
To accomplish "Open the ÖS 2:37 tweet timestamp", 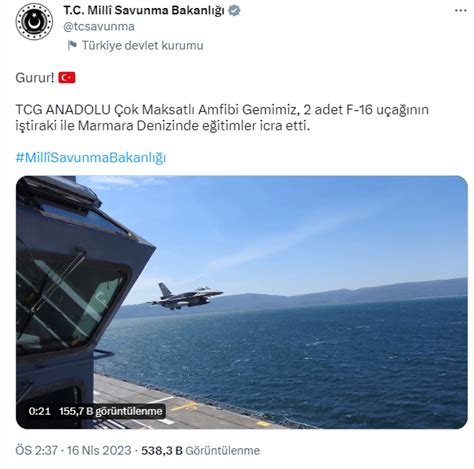I will [x=36, y=450].
